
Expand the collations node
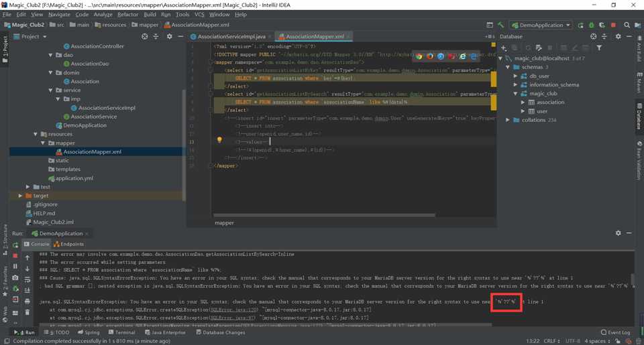click(x=508, y=120)
